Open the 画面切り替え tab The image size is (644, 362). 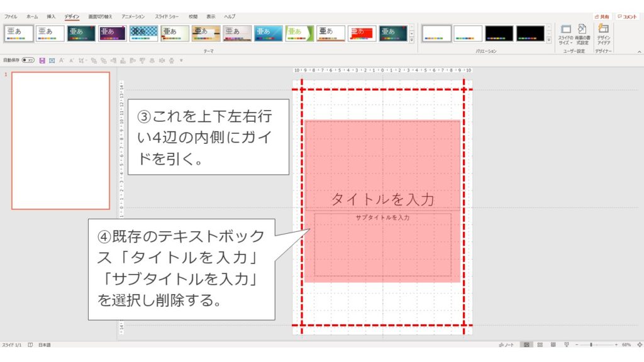point(100,17)
